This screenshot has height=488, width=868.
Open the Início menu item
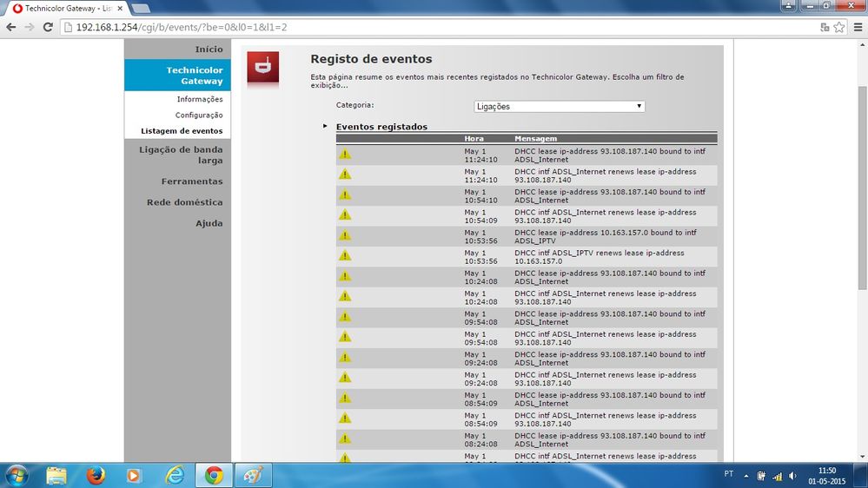pyautogui.click(x=209, y=49)
